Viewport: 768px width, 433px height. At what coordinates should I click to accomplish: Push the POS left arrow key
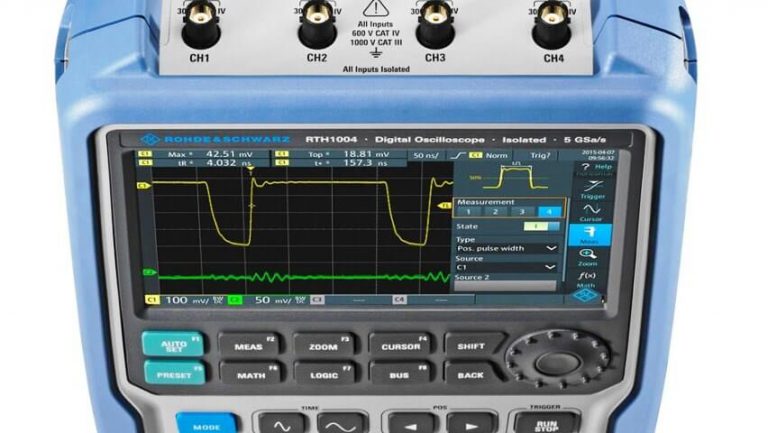[x=410, y=424]
